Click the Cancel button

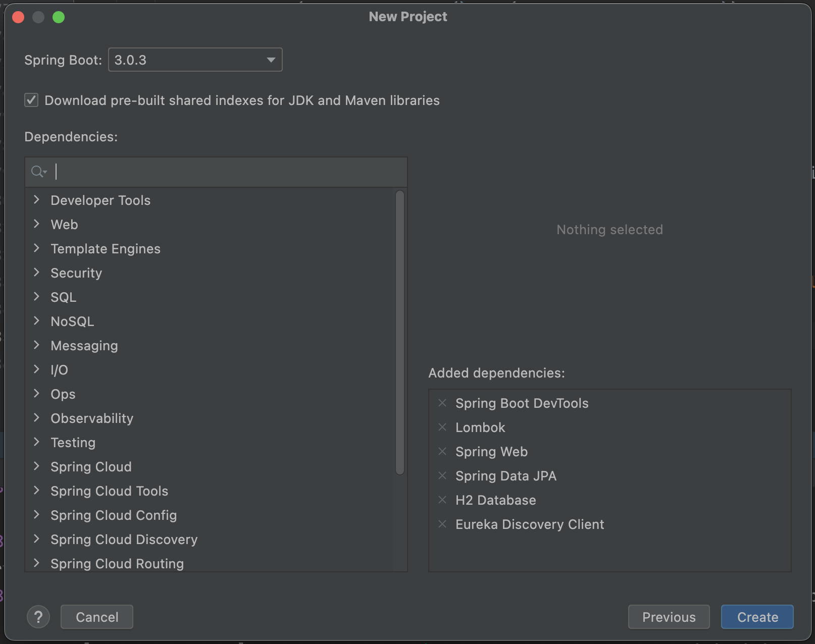97,617
